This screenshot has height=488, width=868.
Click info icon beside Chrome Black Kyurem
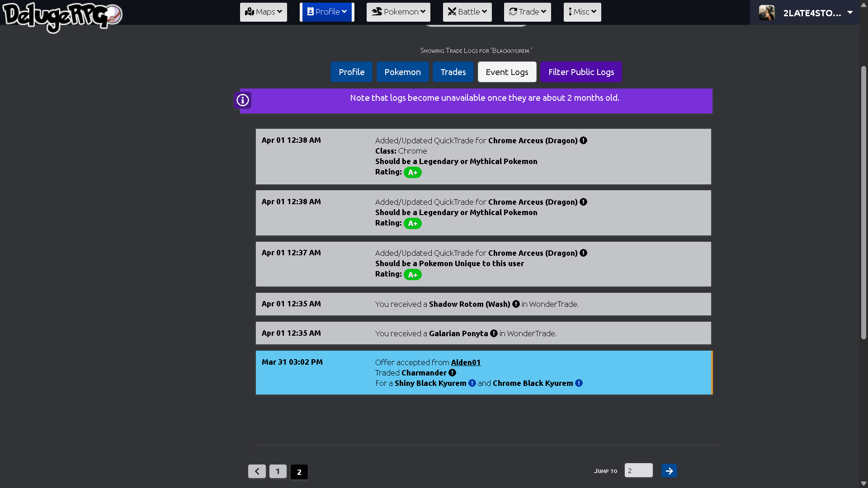[579, 383]
